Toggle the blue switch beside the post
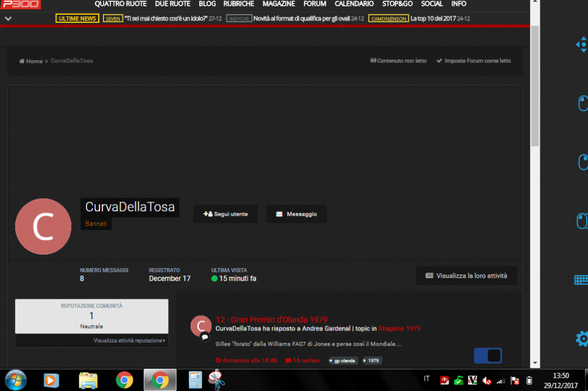The height and width of the screenshot is (391, 588). (x=487, y=356)
